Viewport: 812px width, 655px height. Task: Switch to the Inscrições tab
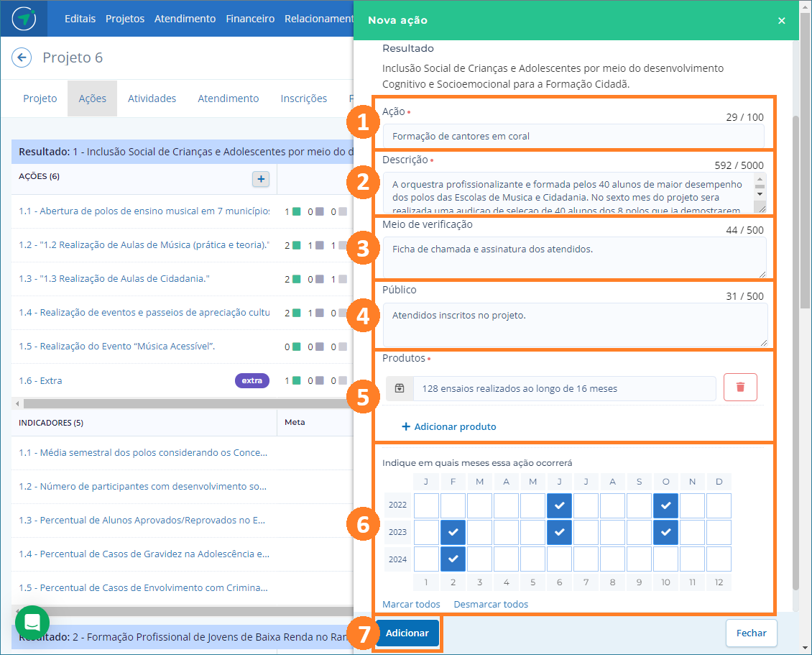point(303,99)
